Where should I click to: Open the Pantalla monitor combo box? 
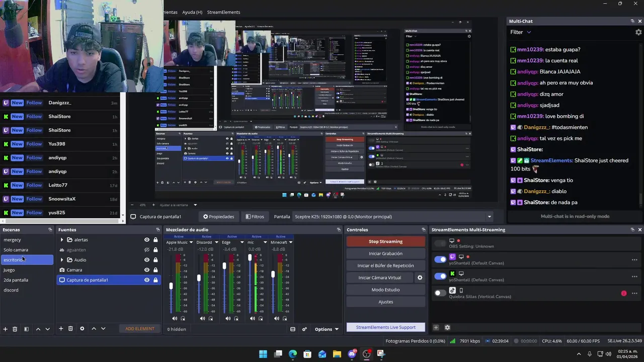[393, 217]
